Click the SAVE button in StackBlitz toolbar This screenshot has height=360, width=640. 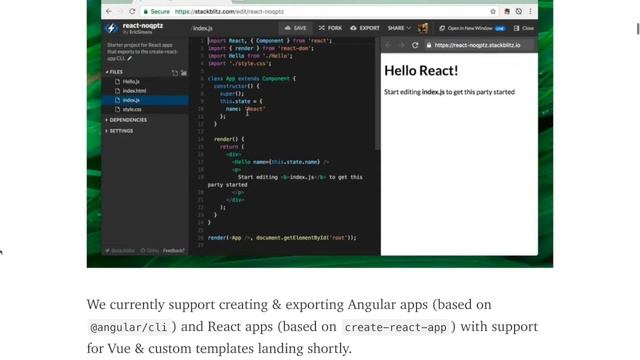coord(295,28)
